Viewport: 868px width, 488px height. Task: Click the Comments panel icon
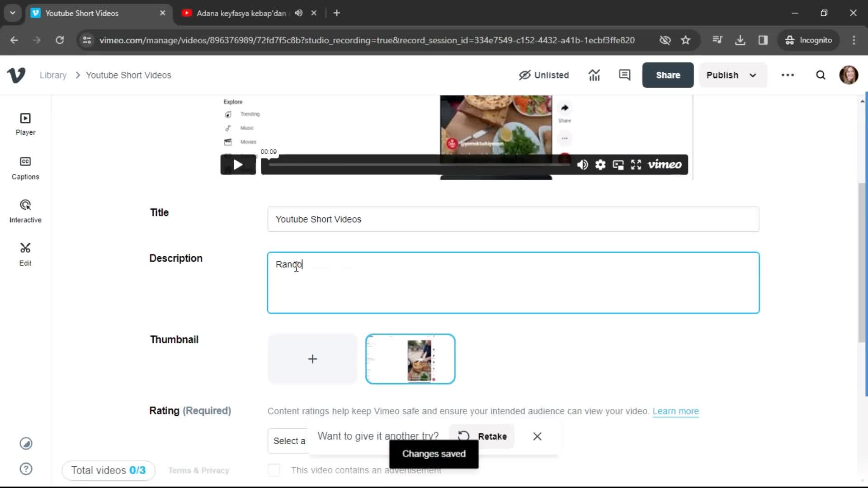[625, 75]
